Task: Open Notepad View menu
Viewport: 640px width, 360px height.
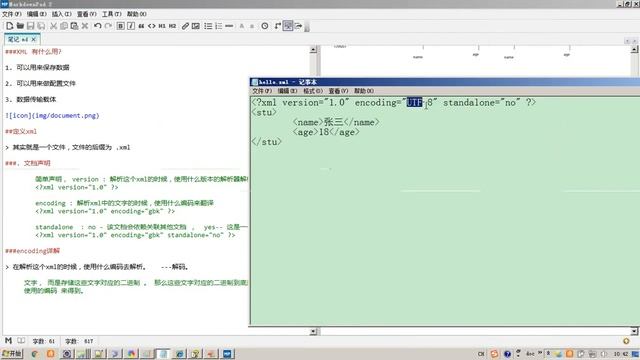Action: click(x=338, y=91)
